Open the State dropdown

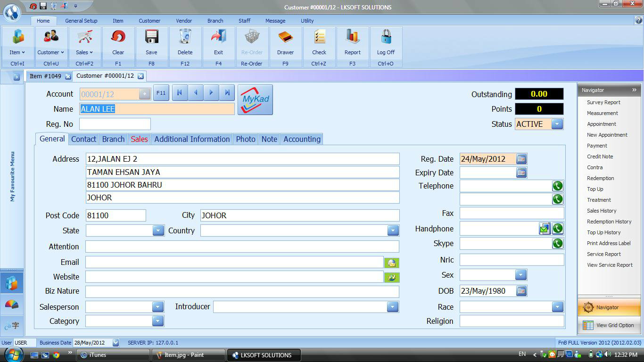tap(158, 230)
